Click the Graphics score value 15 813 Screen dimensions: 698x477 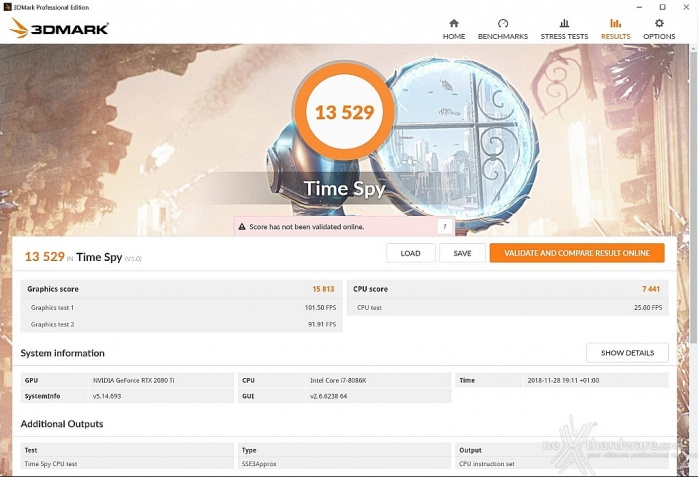[x=323, y=289]
